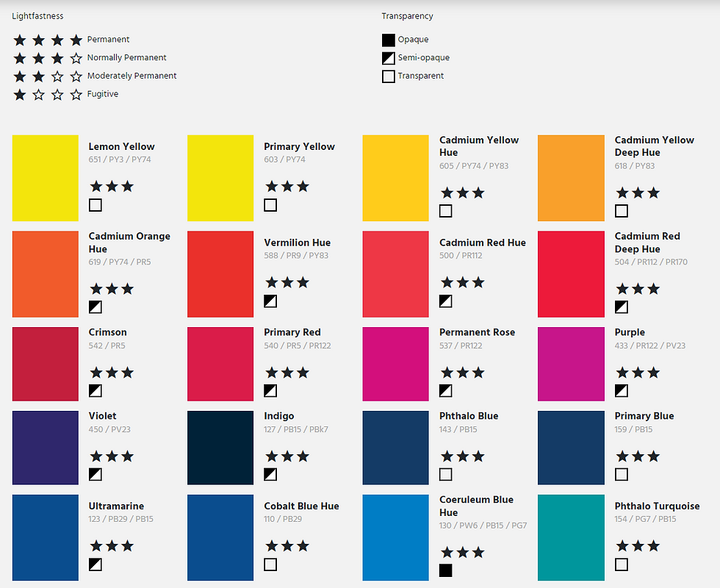720x588 pixels.
Task: Pick the Cadmium Yellow Deep Hue swatch
Action: pyautogui.click(x=571, y=178)
